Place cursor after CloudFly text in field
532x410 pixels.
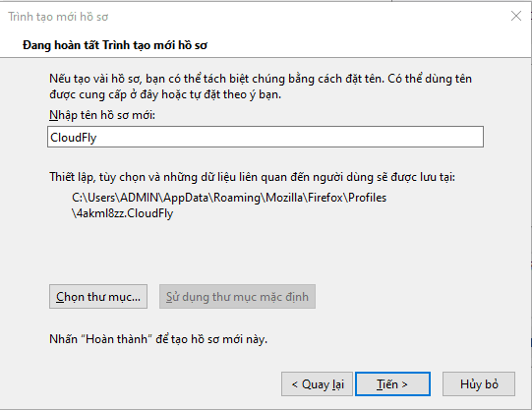pos(98,138)
